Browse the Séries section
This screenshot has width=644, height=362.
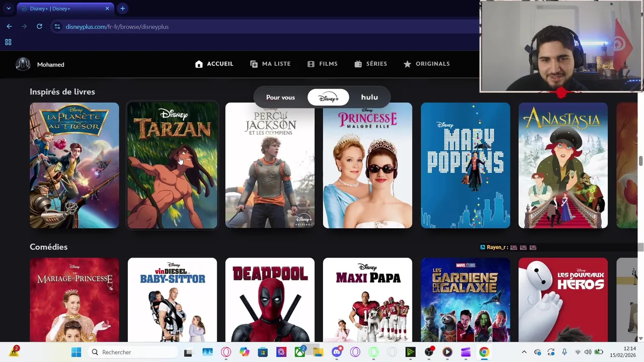(370, 64)
